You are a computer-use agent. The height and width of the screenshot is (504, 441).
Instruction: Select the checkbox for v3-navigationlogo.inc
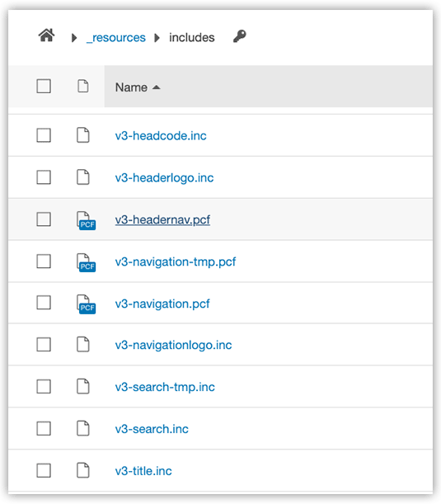44,345
